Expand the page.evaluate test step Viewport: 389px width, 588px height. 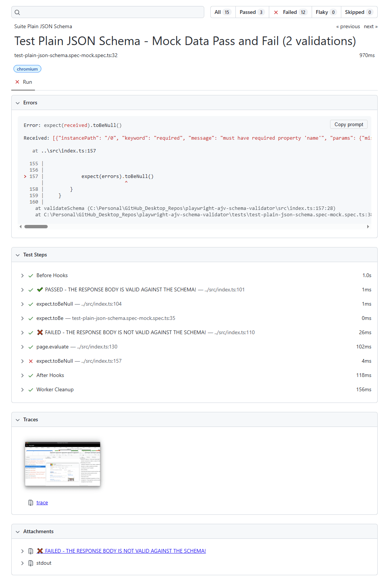[22, 347]
